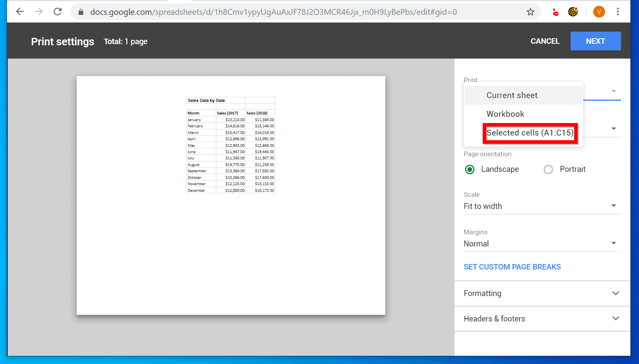This screenshot has width=639, height=364.
Task: Click the blue NEXT button
Action: click(595, 41)
